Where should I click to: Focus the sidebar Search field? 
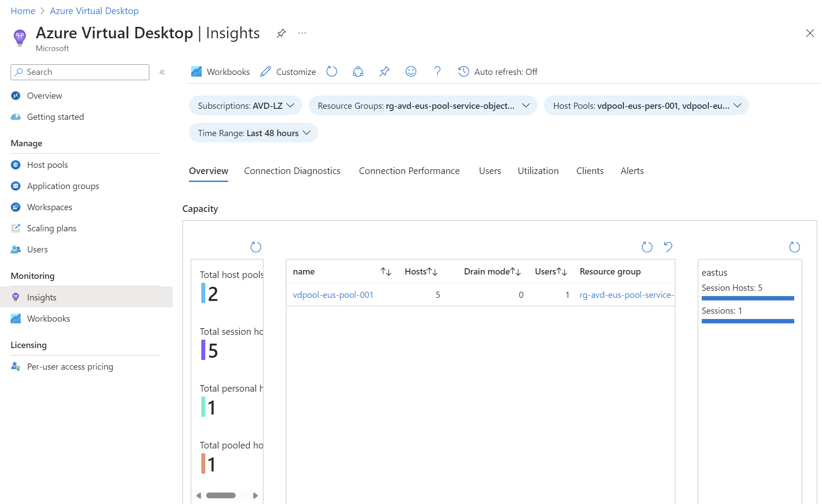point(80,72)
